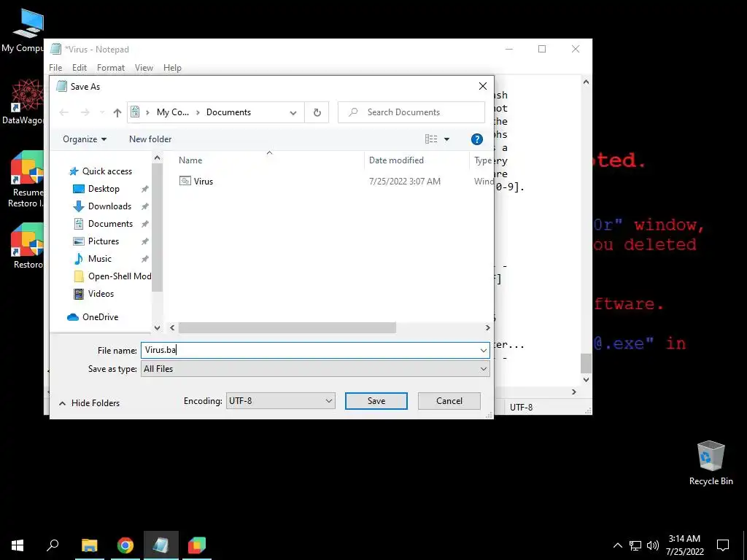Image resolution: width=747 pixels, height=560 pixels.
Task: Select the Virus file in list
Action: pos(203,182)
